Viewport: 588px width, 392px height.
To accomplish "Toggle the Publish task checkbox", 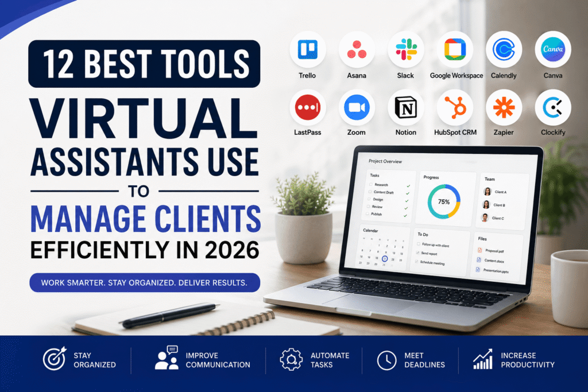I will 367,214.
